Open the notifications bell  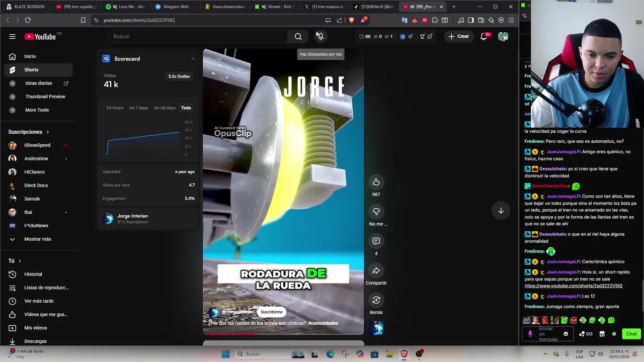484,36
